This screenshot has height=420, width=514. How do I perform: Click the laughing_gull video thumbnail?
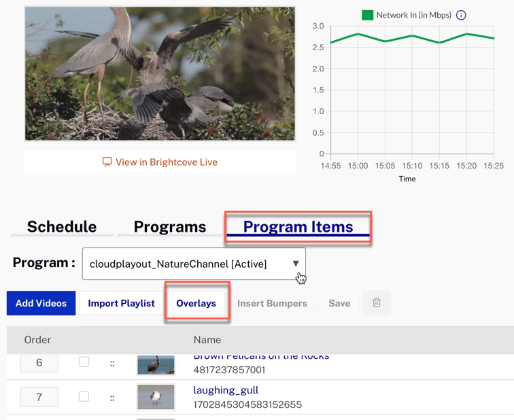[156, 397]
